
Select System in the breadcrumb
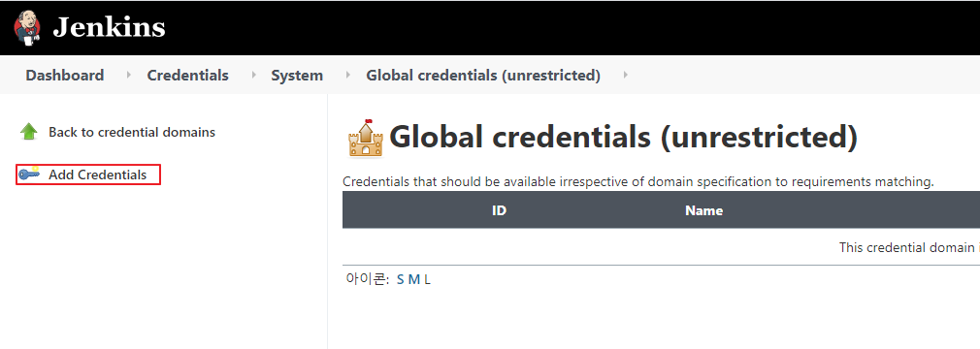click(x=297, y=75)
